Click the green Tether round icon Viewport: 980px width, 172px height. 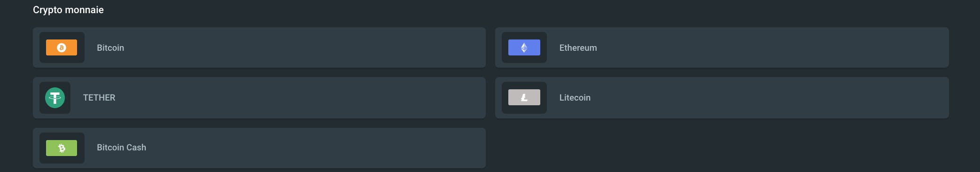55,98
